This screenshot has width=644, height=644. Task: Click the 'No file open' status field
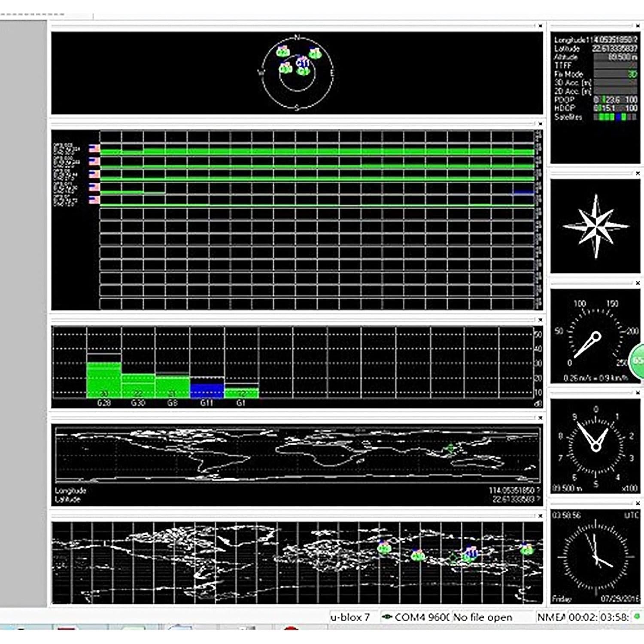click(x=483, y=617)
